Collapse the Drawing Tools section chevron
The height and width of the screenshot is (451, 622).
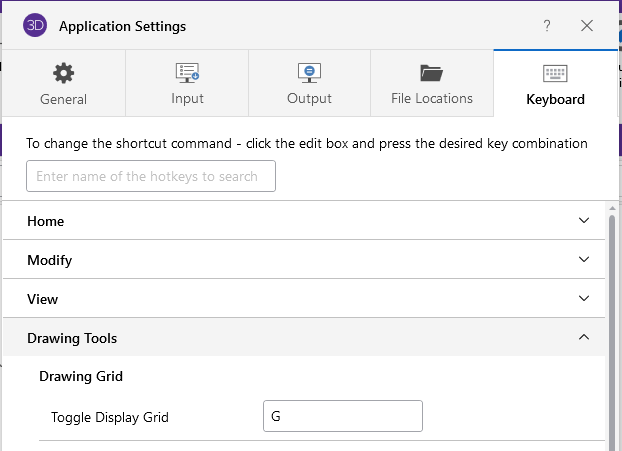pos(584,338)
